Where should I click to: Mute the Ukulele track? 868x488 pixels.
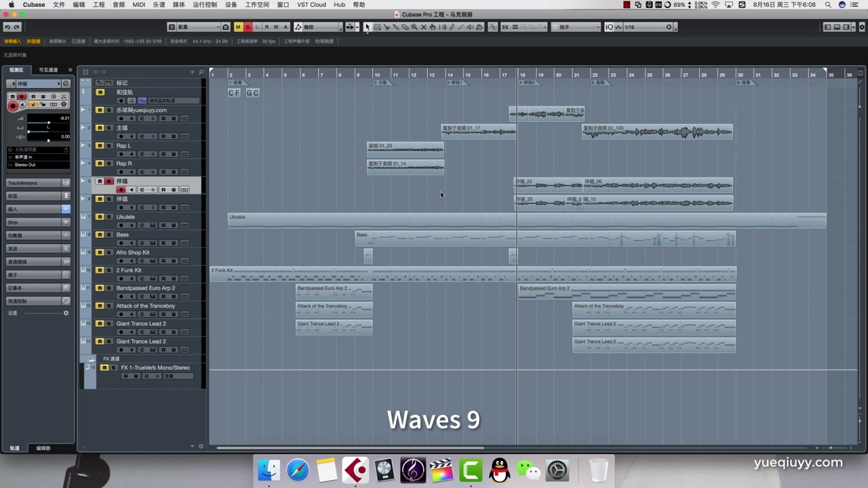coord(100,217)
